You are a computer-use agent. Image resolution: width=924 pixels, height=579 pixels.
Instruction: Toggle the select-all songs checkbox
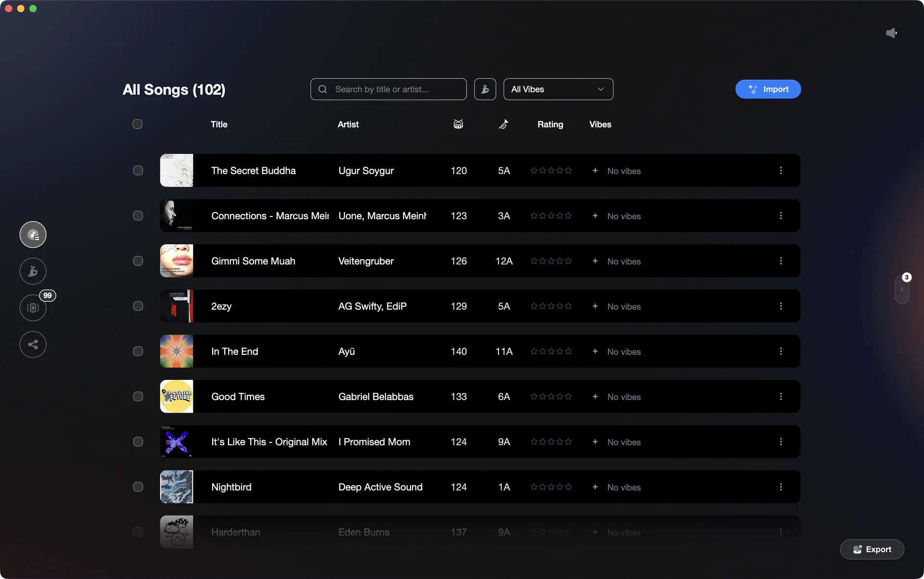pos(138,124)
